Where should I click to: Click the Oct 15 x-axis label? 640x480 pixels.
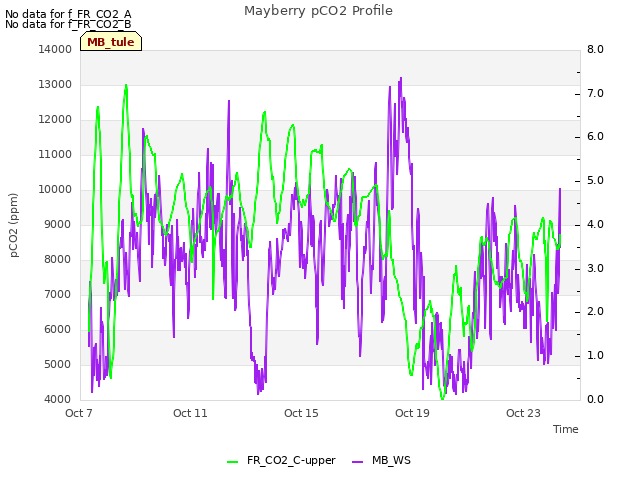301,413
